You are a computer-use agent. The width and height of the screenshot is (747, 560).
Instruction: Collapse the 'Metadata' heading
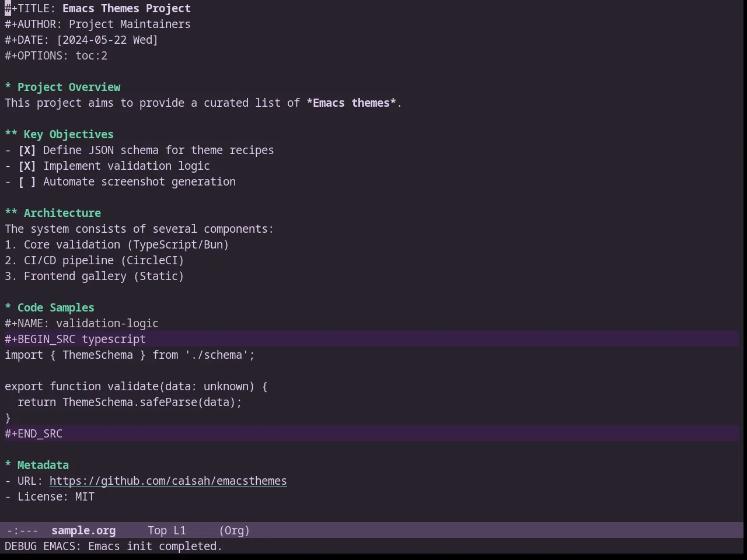(37, 465)
